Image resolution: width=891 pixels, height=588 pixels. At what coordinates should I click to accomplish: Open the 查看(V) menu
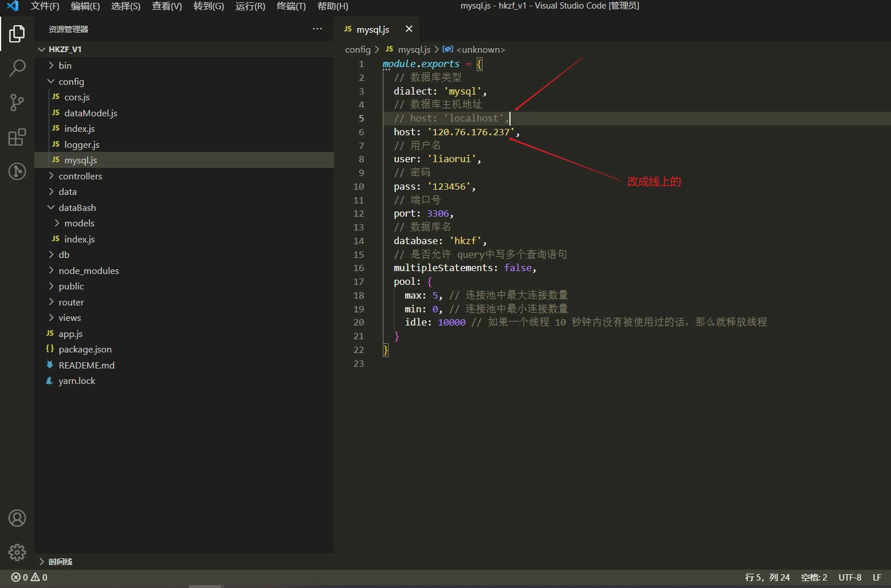167,6
